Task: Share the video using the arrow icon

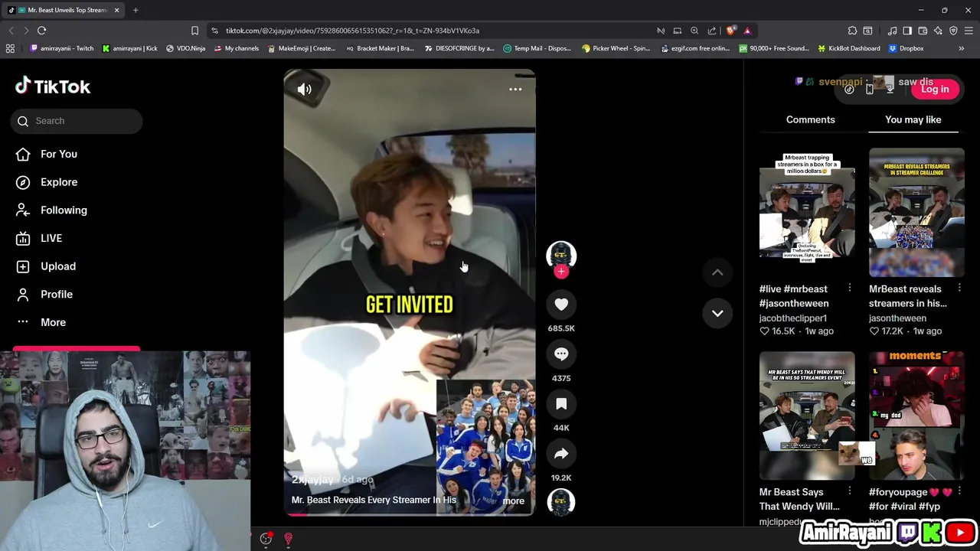Action: click(x=561, y=454)
